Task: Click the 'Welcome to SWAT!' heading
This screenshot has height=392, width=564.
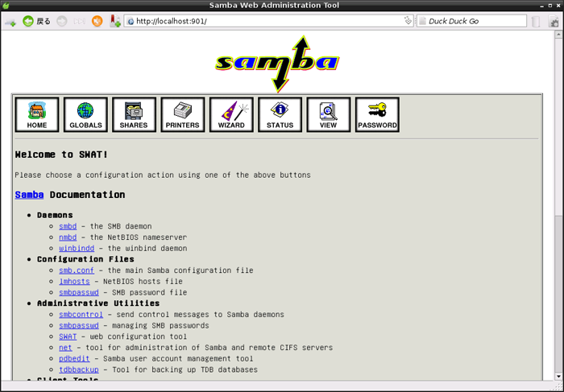Action: (61, 155)
